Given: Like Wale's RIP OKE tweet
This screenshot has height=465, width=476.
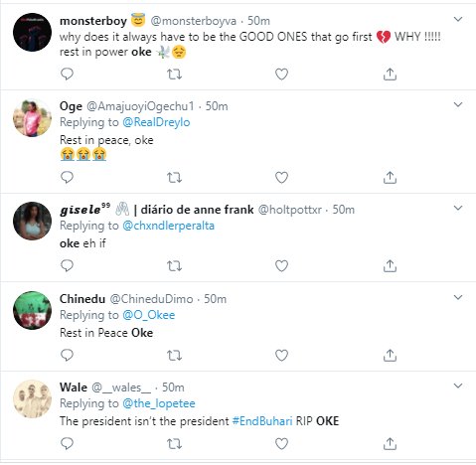Looking at the screenshot, I should (x=281, y=444).
